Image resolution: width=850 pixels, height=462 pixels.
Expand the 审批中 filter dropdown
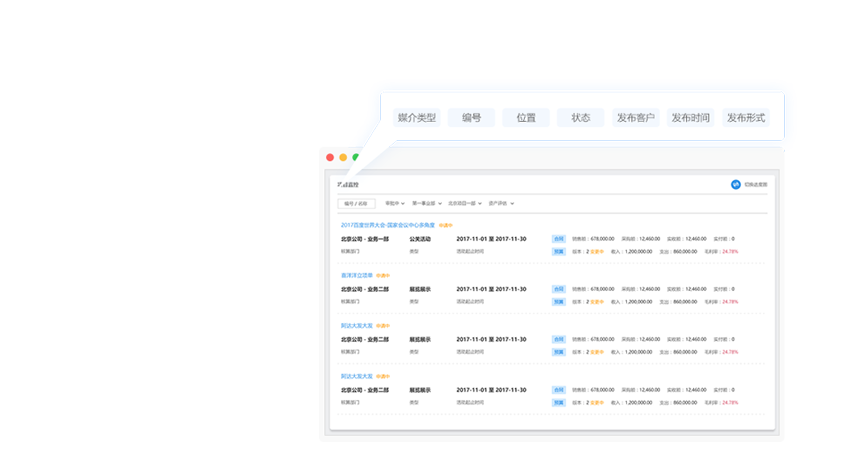click(395, 204)
